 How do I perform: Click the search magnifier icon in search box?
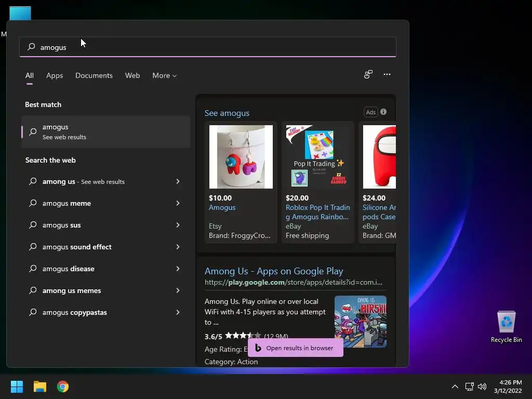(31, 47)
